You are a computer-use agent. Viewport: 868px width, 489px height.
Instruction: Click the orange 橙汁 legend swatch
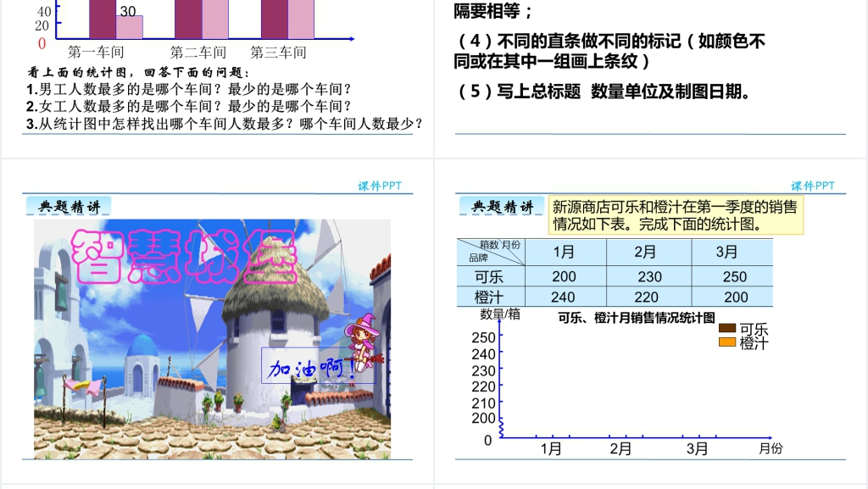tap(726, 342)
